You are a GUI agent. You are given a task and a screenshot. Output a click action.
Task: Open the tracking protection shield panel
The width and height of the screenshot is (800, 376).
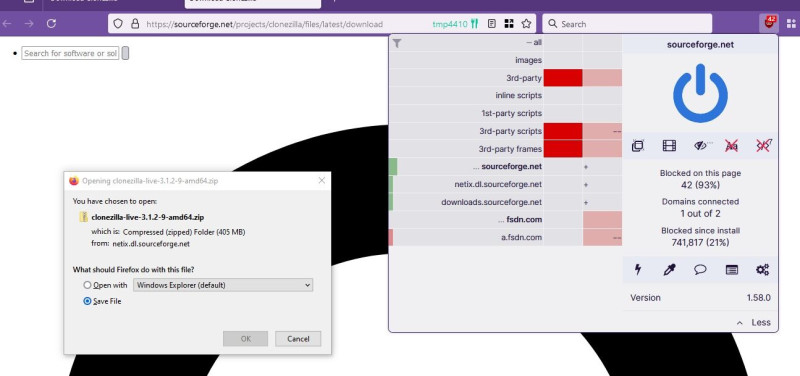[118, 23]
